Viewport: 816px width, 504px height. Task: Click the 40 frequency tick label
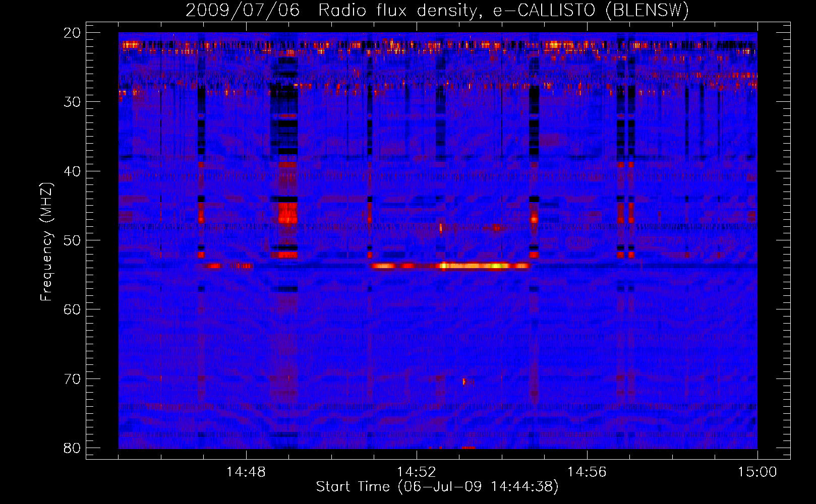tap(73, 171)
